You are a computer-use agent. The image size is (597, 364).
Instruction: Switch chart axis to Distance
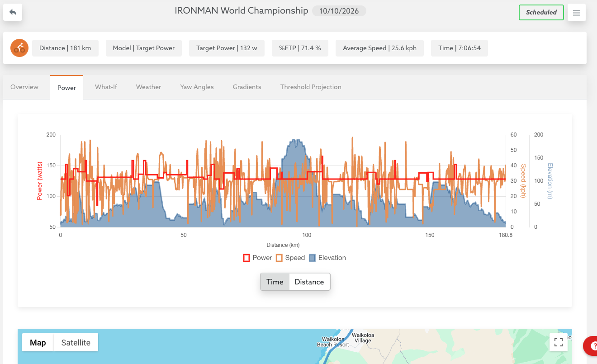(x=309, y=282)
